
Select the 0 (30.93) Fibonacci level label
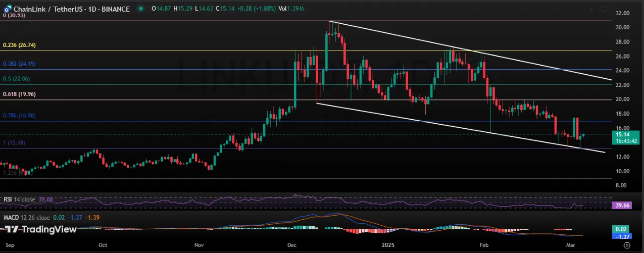coord(14,16)
